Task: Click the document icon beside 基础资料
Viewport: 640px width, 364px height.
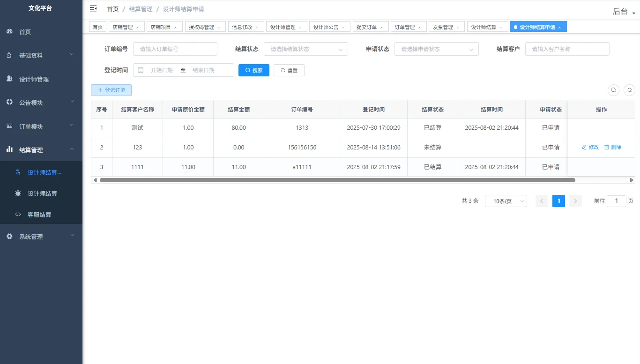Action: [9, 55]
